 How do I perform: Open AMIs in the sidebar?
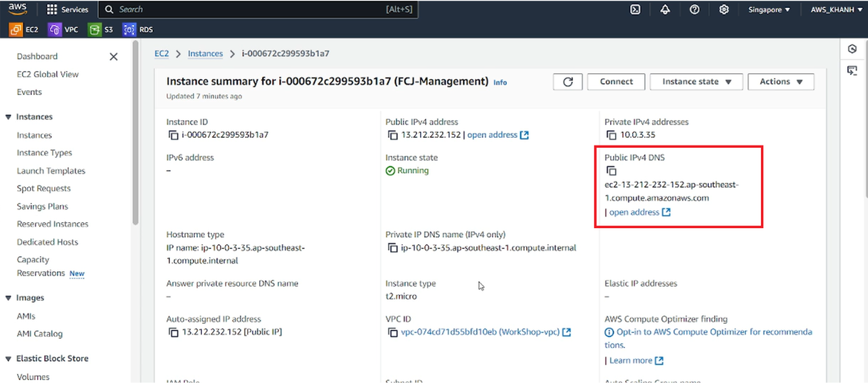click(26, 316)
